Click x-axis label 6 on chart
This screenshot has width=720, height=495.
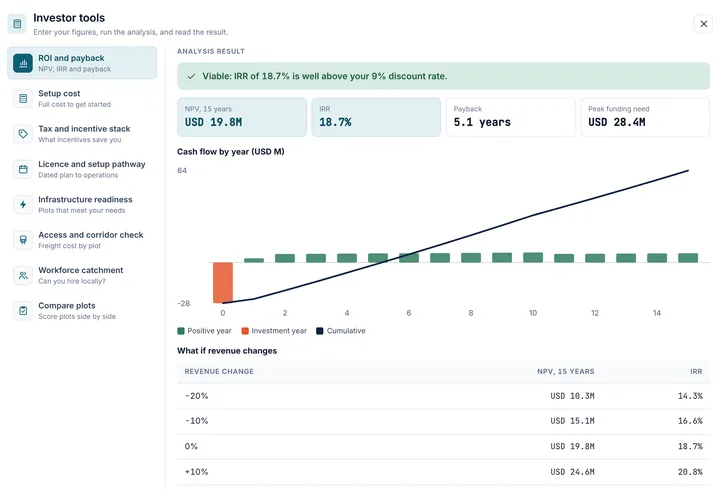[x=409, y=313]
